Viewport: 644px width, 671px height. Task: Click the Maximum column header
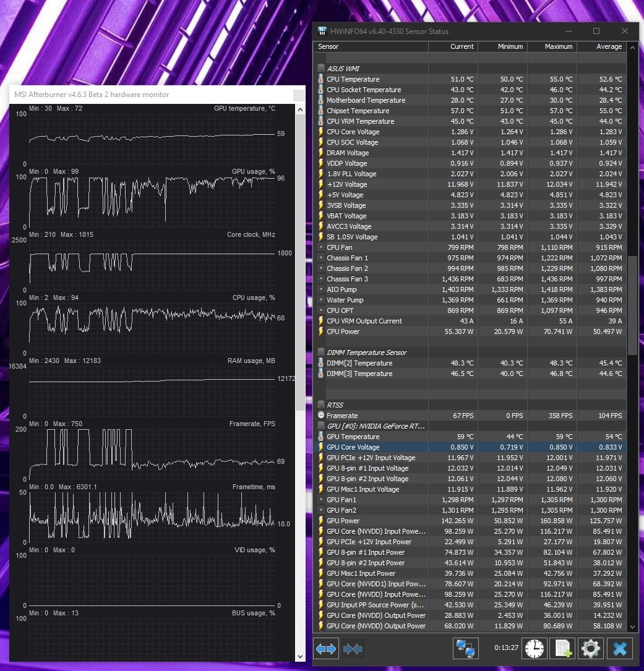click(x=552, y=46)
